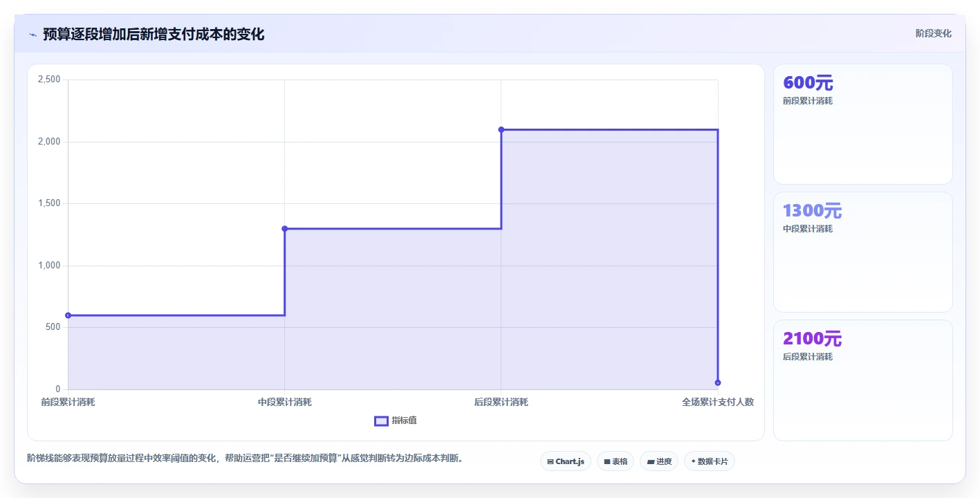980x498 pixels.
Task: Click the chart icon beside the title
Action: [33, 34]
